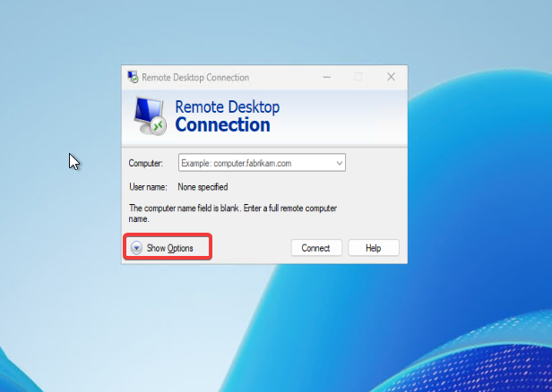Viewport: 552px width, 392px height.
Task: Click the "Computer:" field label
Action: (145, 163)
